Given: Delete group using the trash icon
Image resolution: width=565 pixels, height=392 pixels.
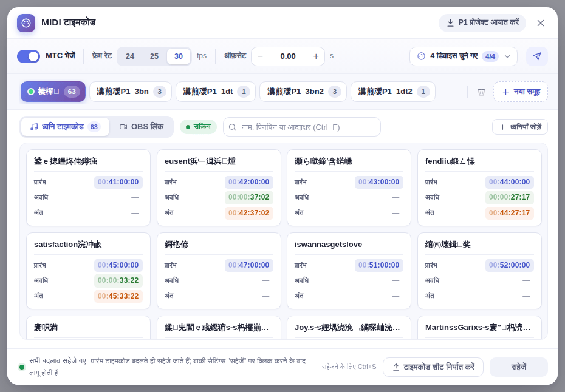Looking at the screenshot, I should [x=481, y=92].
